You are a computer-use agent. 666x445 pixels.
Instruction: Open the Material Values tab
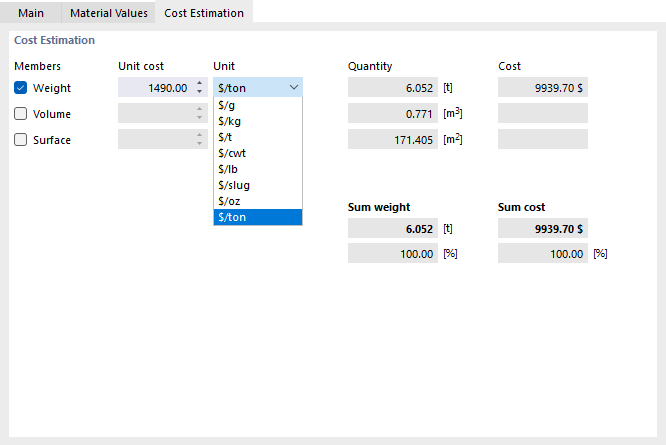[x=109, y=13]
